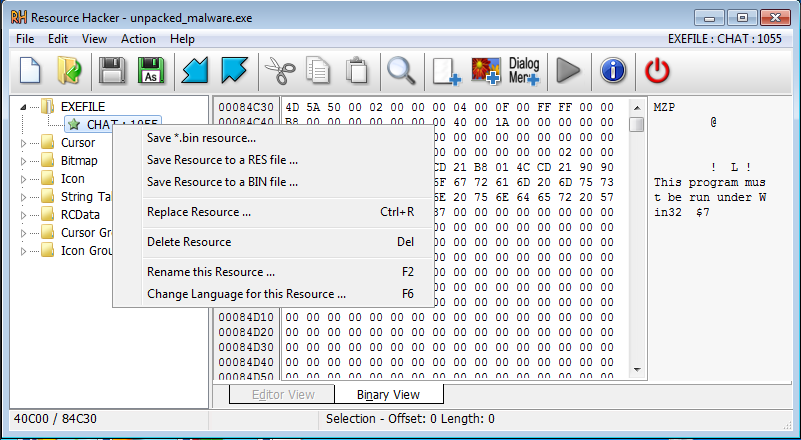Click 'This program mus' ASCII text

point(710,182)
